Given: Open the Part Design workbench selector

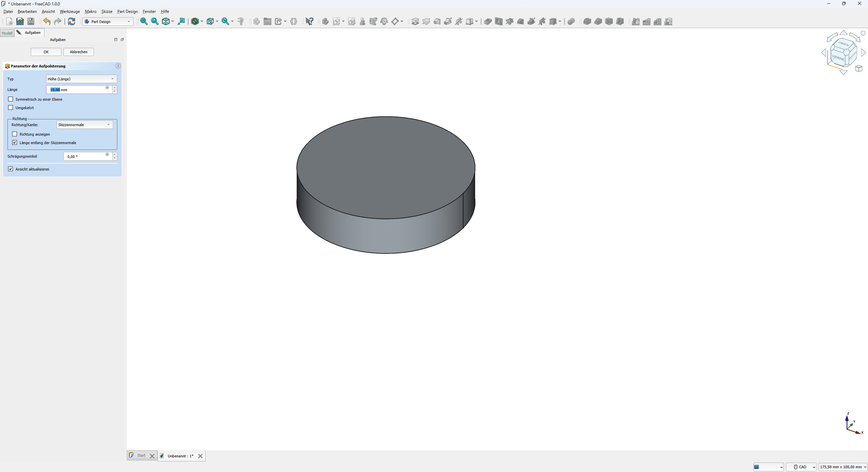Looking at the screenshot, I should (108, 22).
